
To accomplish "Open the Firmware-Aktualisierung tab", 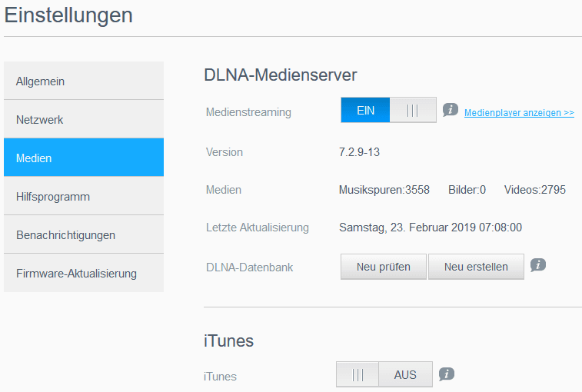I will click(84, 273).
